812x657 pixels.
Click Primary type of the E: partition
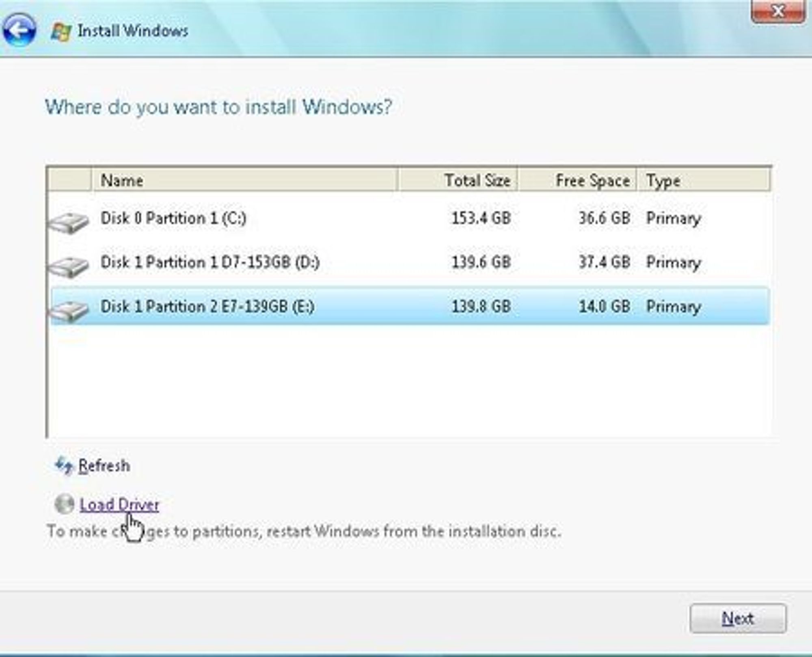tap(674, 307)
